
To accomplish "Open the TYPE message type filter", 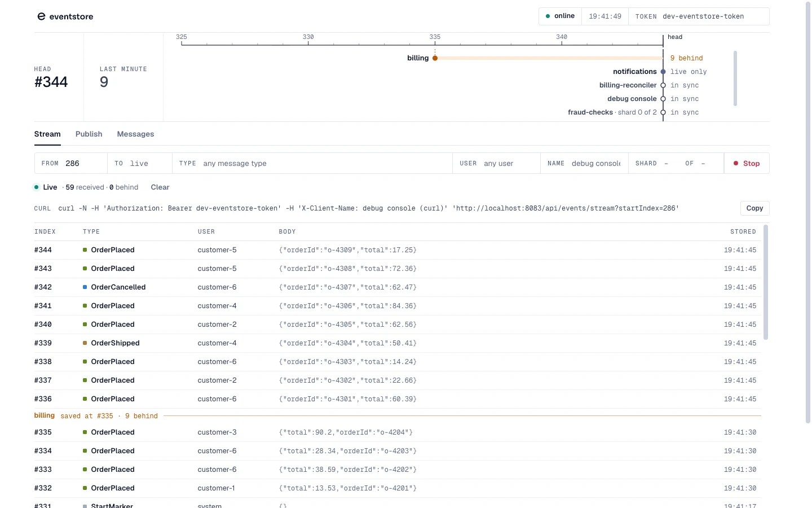I will (x=312, y=163).
